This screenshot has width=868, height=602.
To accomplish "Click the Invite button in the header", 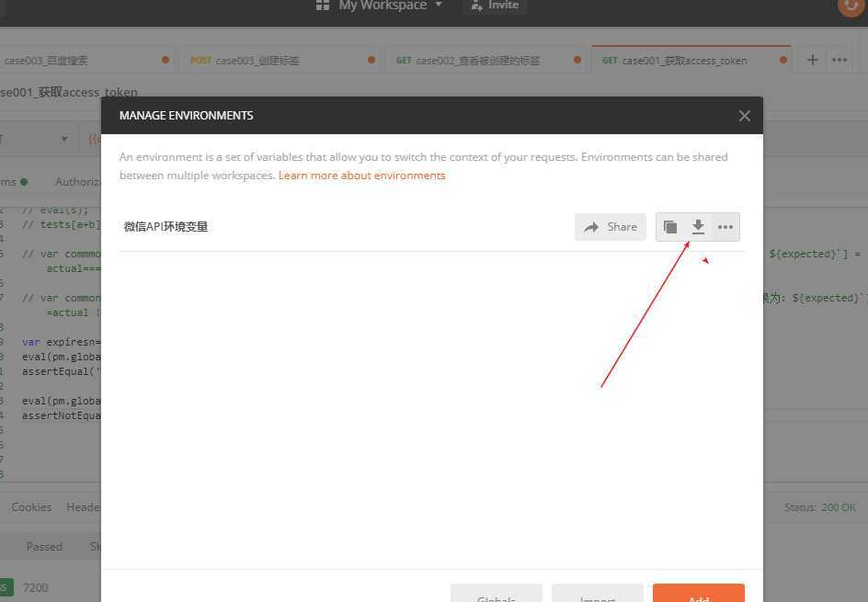I will click(x=495, y=6).
